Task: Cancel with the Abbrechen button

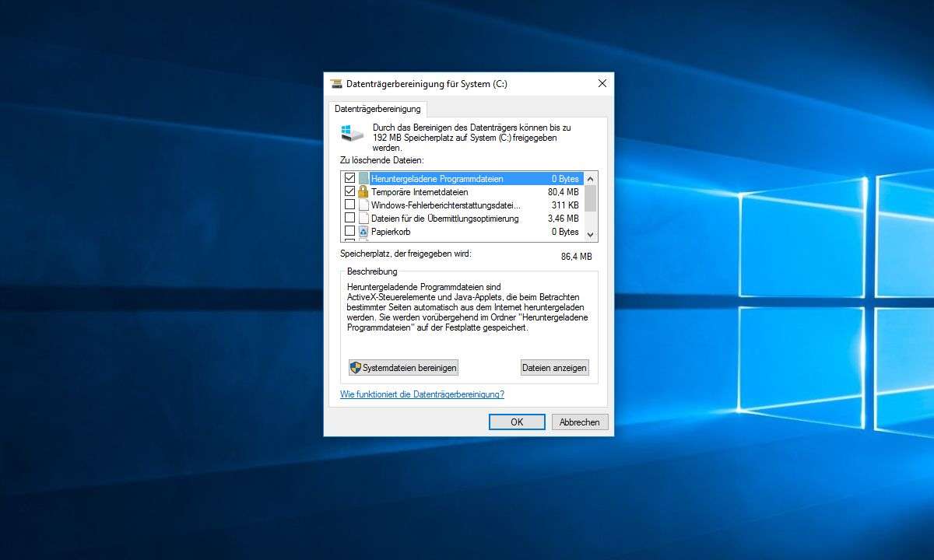Action: tap(580, 422)
